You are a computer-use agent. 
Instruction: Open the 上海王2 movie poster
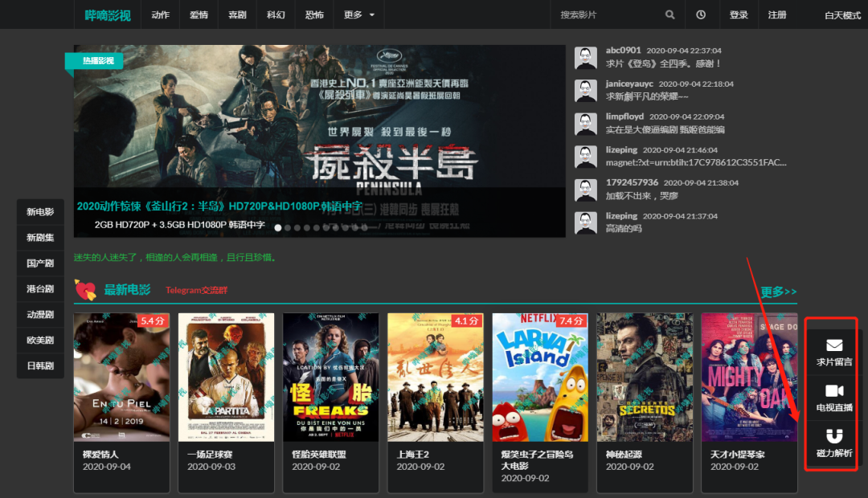coord(436,378)
